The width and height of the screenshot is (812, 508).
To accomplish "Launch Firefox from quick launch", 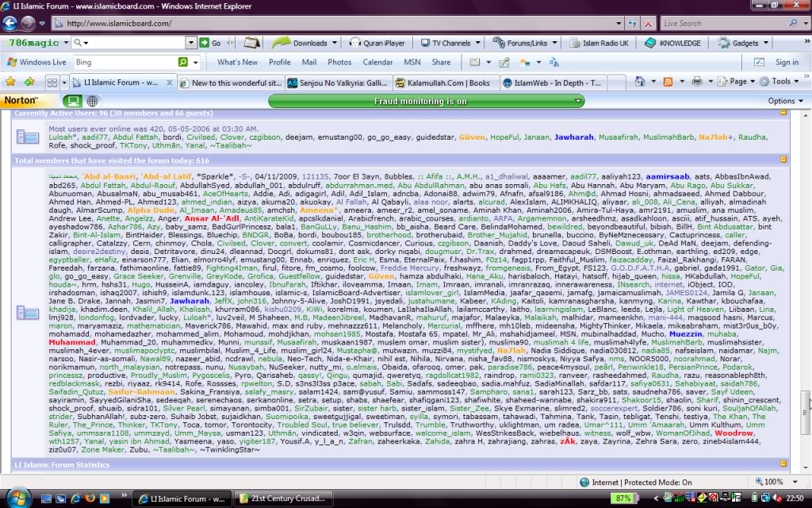I will [90, 498].
